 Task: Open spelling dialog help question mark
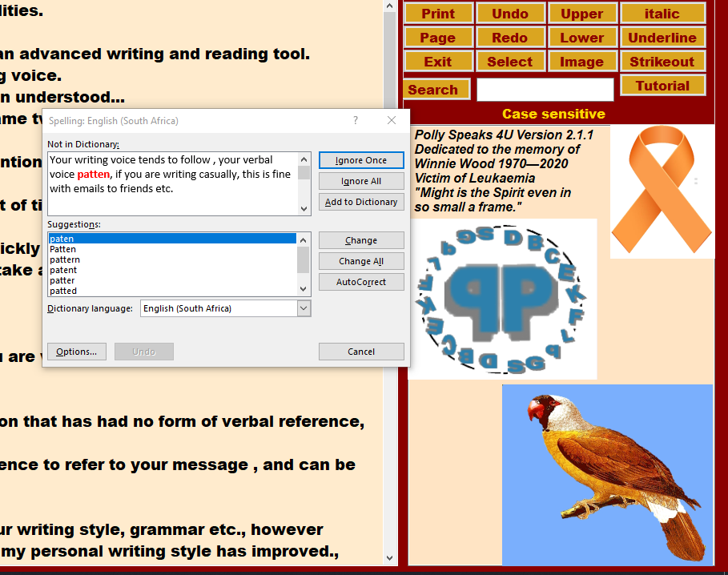click(356, 120)
